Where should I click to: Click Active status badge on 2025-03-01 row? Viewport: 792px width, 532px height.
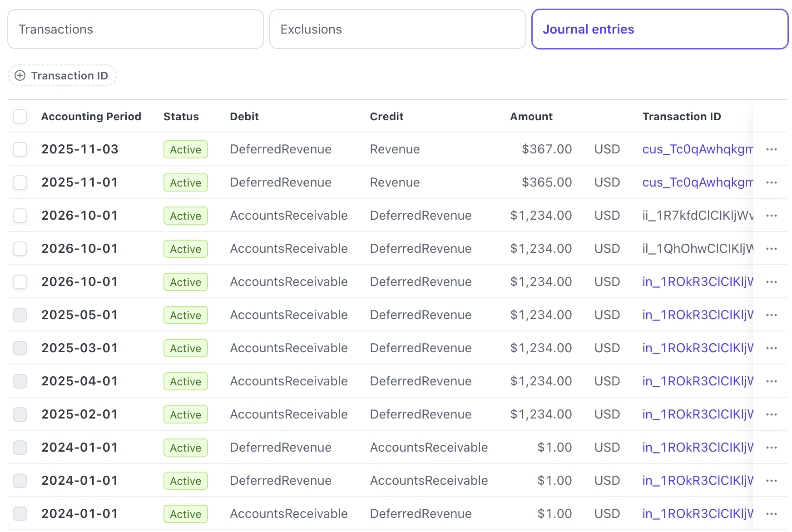(185, 348)
